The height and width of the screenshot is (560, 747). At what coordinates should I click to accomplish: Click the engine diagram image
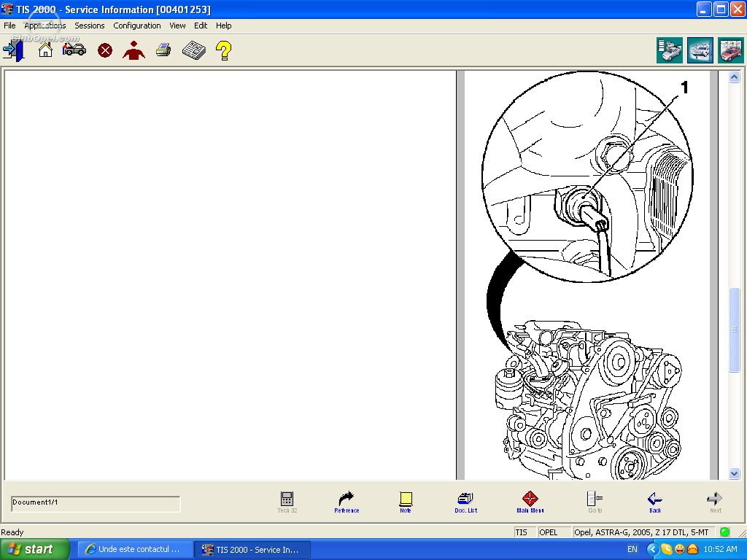587,275
